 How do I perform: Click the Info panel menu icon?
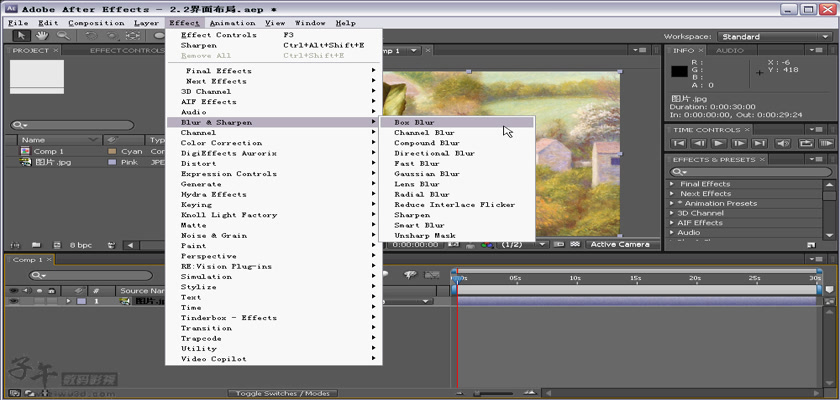coord(816,50)
